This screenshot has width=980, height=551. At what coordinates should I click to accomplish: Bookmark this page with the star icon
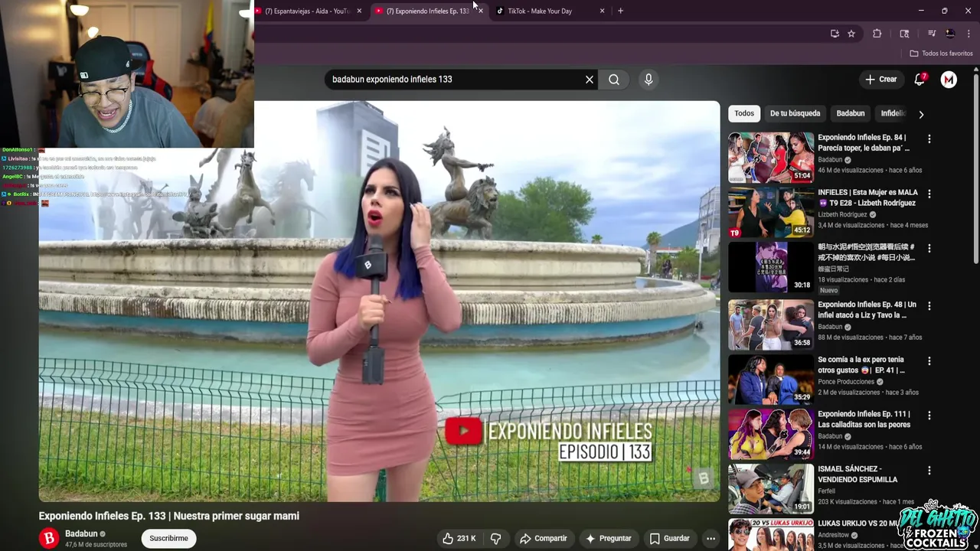(x=851, y=34)
